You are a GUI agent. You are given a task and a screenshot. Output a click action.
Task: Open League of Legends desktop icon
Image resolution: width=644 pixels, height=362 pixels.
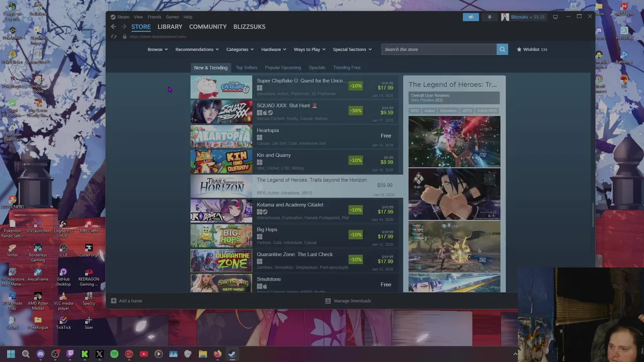[12, 11]
